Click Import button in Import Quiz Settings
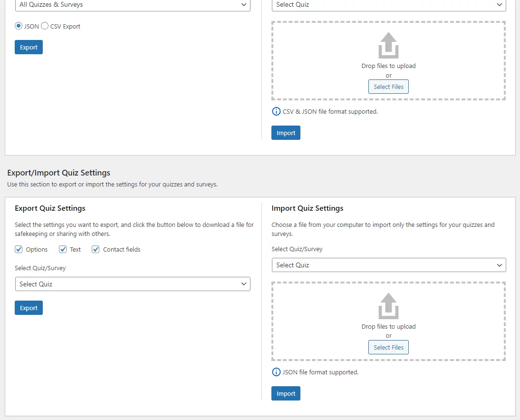This screenshot has width=520, height=420. [286, 393]
